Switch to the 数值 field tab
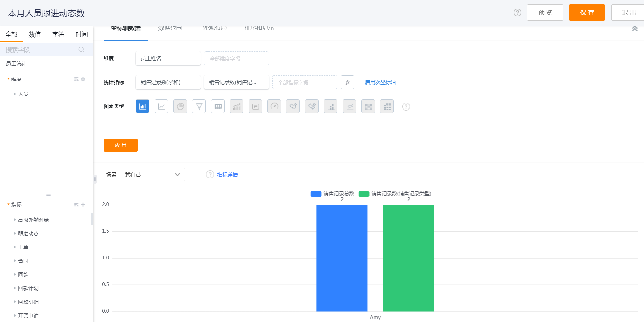 35,35
